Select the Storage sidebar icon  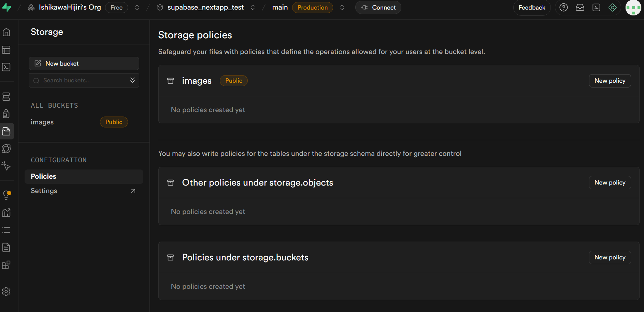pyautogui.click(x=6, y=131)
